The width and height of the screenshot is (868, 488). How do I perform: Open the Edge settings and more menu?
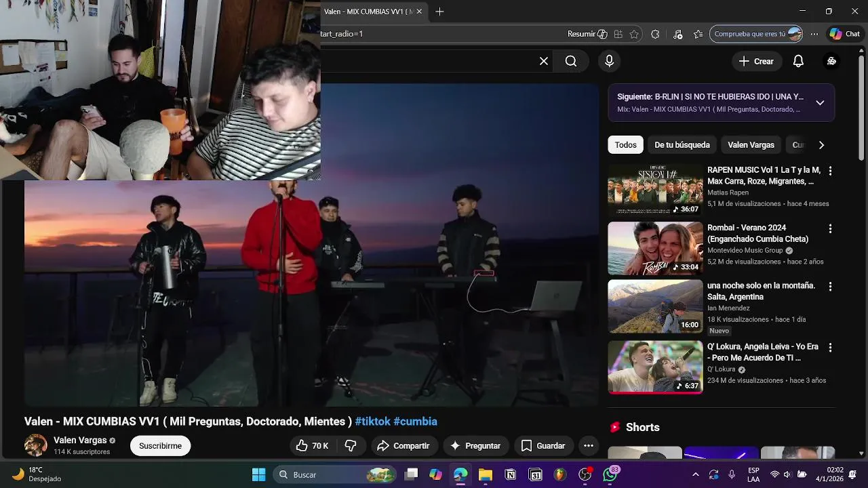(814, 34)
